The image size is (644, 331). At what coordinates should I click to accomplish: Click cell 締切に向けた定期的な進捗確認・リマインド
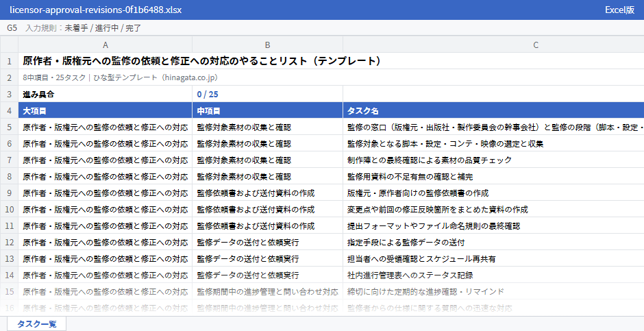(x=494, y=291)
